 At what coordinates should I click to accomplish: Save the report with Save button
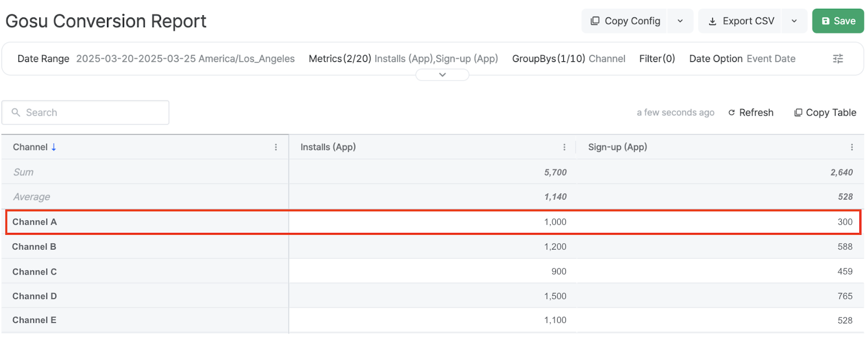point(838,21)
